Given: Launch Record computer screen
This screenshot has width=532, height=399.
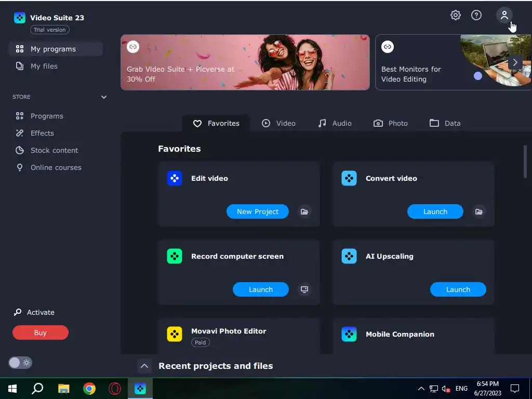Looking at the screenshot, I should coord(261,289).
